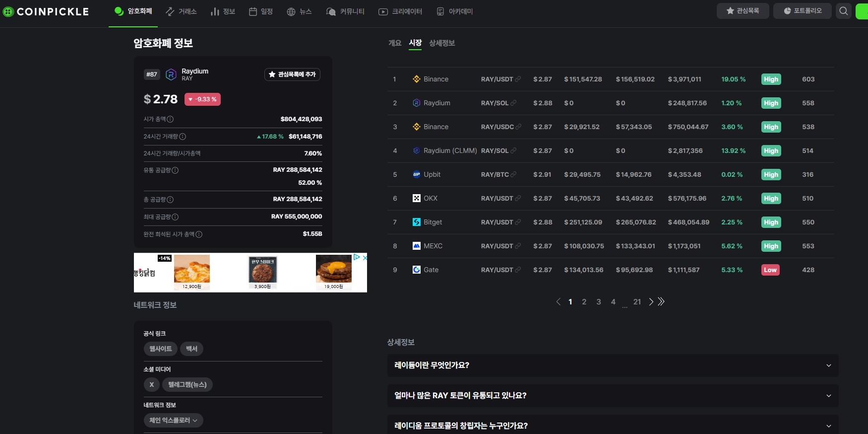
Task: Click High badge in Bitget row
Action: click(x=771, y=222)
